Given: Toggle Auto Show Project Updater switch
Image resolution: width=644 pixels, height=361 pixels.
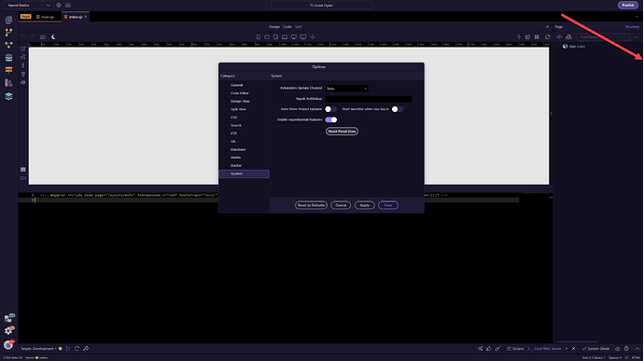Looking at the screenshot, I should click(330, 109).
